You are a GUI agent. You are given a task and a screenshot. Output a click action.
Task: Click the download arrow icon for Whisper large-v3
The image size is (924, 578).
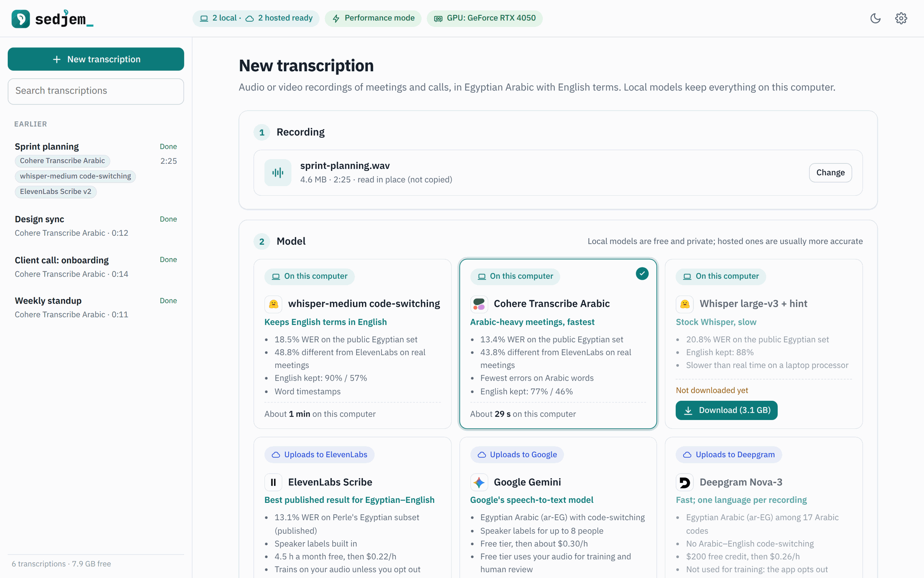click(x=688, y=410)
